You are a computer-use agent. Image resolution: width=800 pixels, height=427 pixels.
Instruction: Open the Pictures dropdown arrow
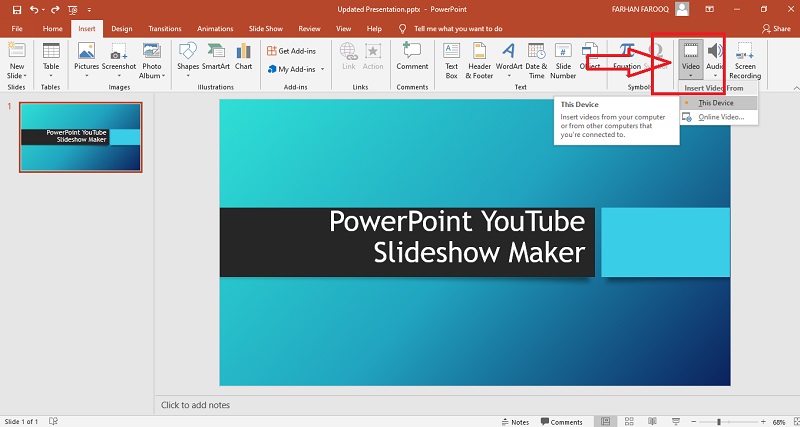(87, 76)
